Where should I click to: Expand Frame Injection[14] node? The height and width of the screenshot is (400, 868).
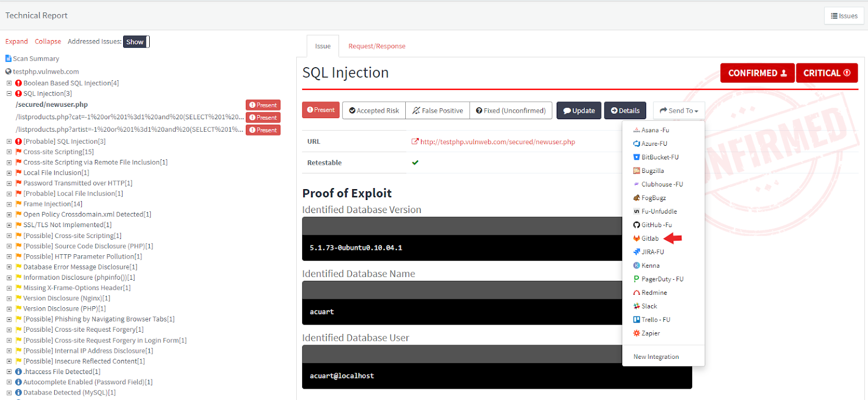[x=9, y=204]
